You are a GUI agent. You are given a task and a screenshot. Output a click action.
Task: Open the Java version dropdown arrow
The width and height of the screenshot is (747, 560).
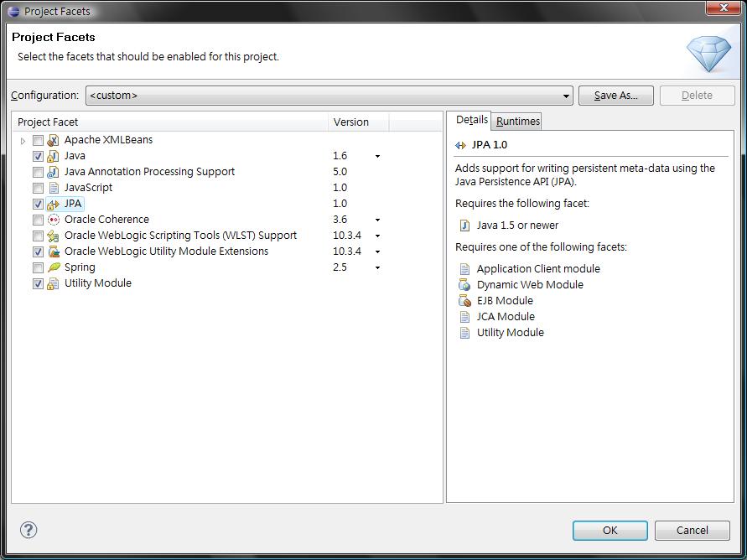tap(377, 156)
